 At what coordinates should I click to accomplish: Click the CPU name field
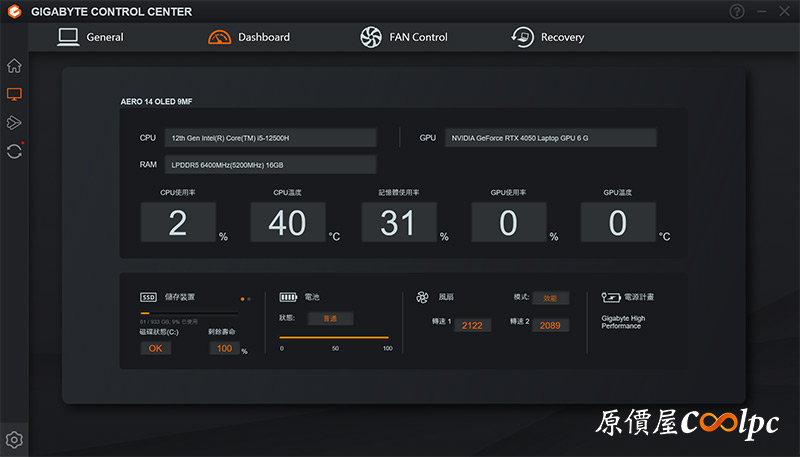point(270,138)
